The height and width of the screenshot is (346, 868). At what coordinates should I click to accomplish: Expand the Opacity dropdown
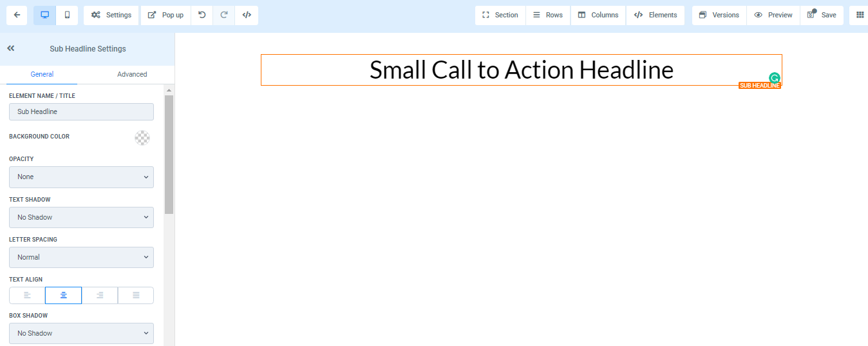(x=81, y=177)
